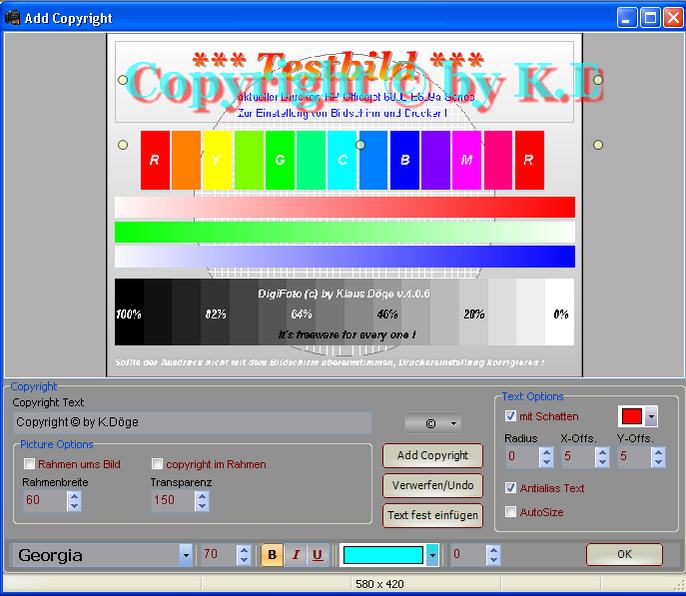Decrease the X-Offs. value
This screenshot has height=596, width=686.
602,462
